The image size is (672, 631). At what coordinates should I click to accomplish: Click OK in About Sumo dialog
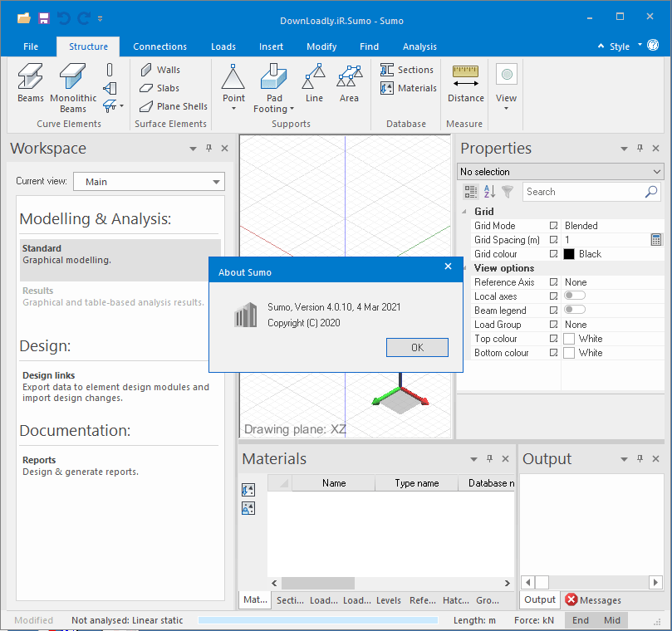pyautogui.click(x=417, y=347)
